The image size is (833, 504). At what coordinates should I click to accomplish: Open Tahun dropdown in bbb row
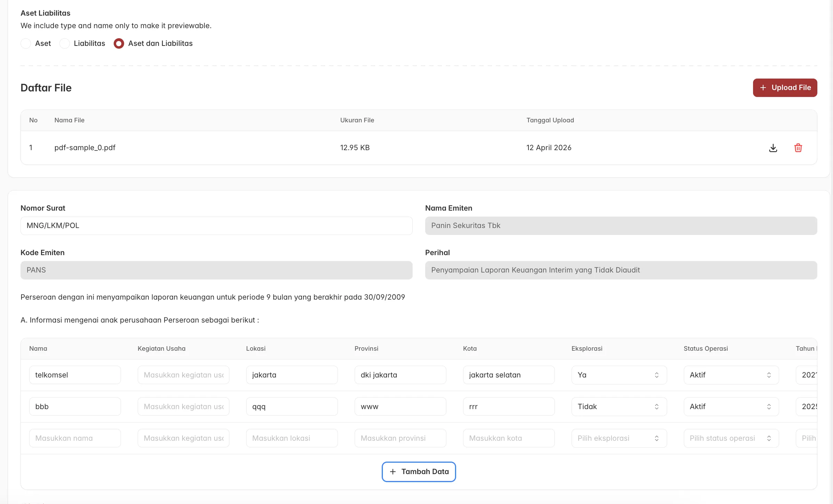tap(807, 407)
